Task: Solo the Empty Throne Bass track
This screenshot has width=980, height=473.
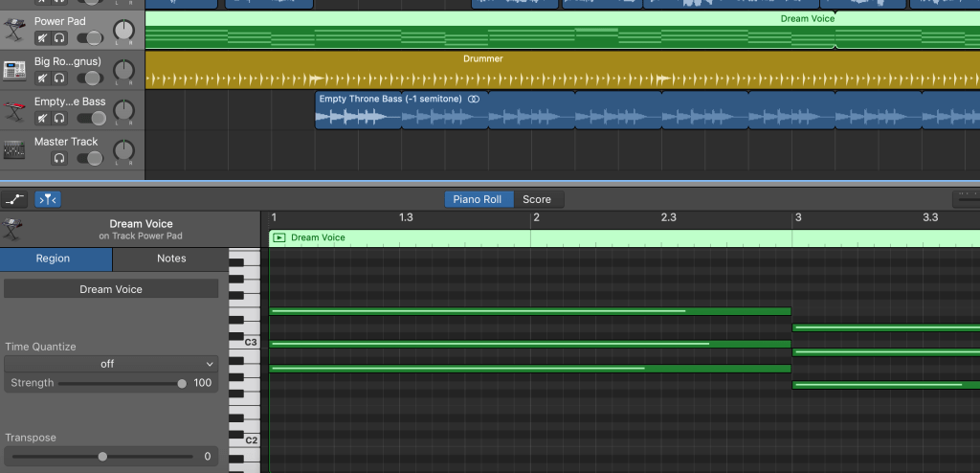Action: pyautogui.click(x=59, y=119)
